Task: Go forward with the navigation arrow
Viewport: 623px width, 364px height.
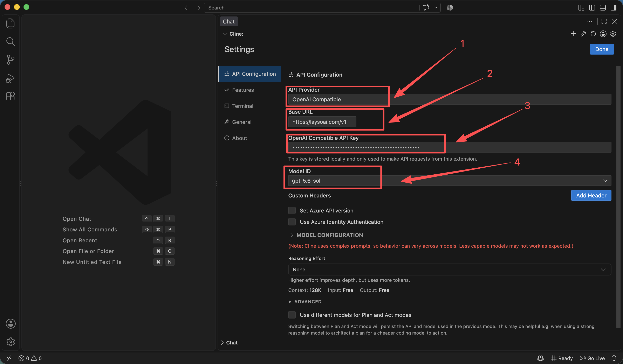Action: tap(198, 8)
